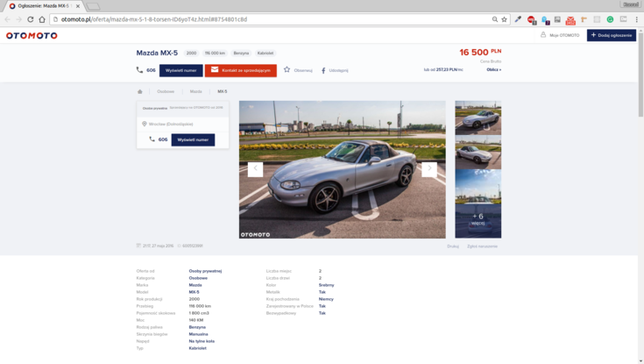Click the Kabriolet tag in the header
644x364 pixels.
tap(265, 53)
